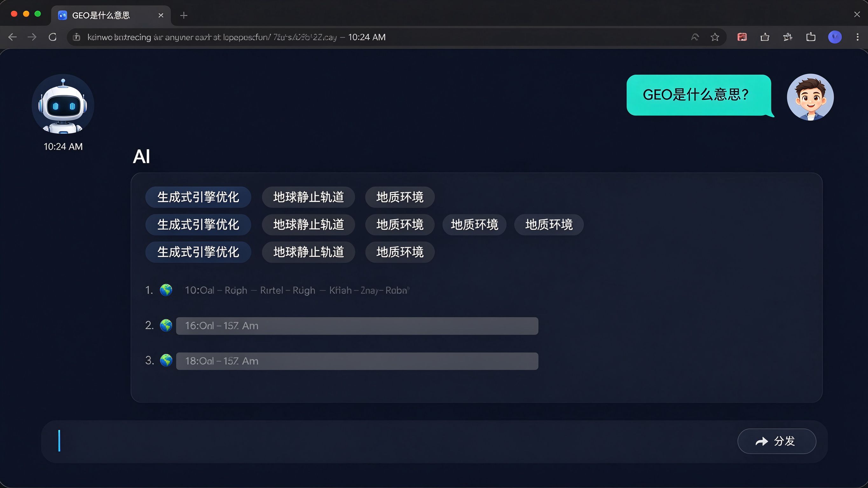Click the 10:Oal – Roph list entry text
Viewport: 868px width, 488px height.
coord(297,290)
